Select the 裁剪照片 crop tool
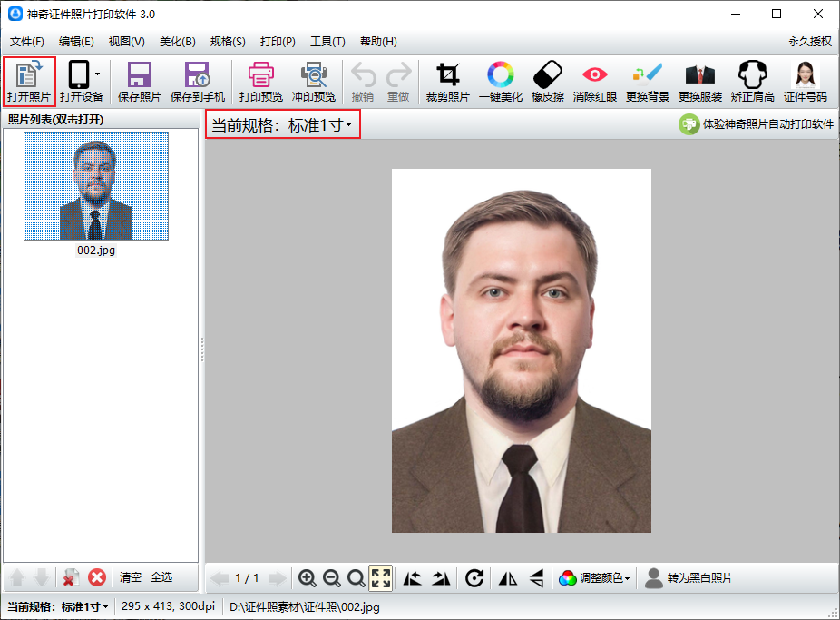This screenshot has width=840, height=620. tap(448, 82)
